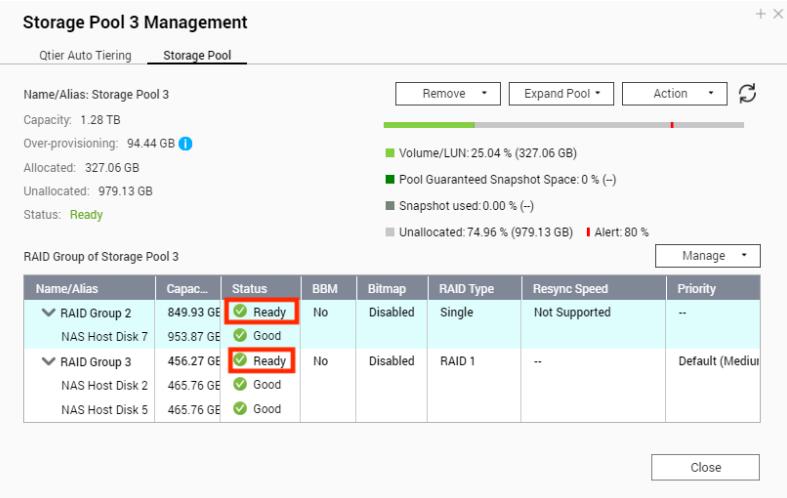This screenshot has width=787, height=498.
Task: Click the plus icon at top right
Action: tap(763, 14)
